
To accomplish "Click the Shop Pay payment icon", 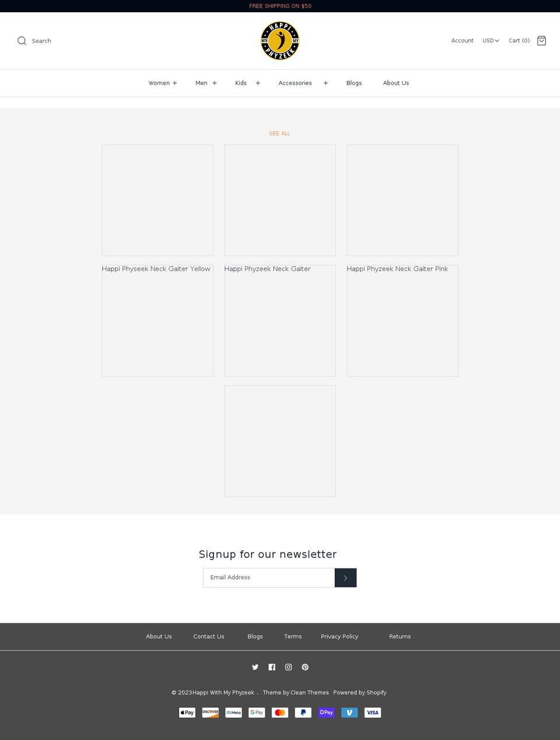I will point(326,713).
